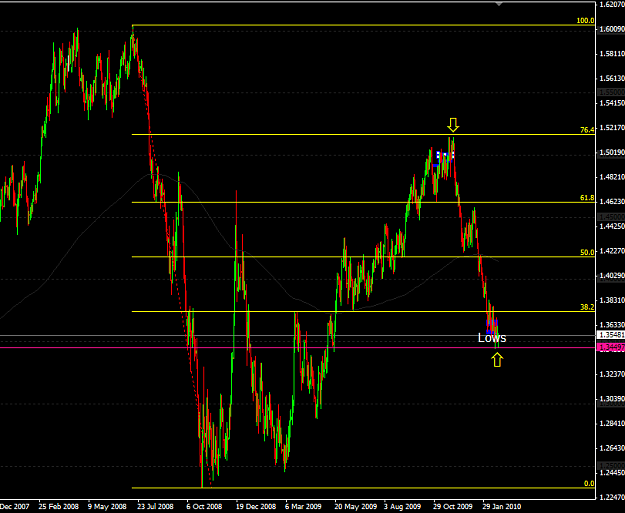The width and height of the screenshot is (625, 513).
Task: Select the 50.0 Fibonacci level label
Action: pos(587,252)
